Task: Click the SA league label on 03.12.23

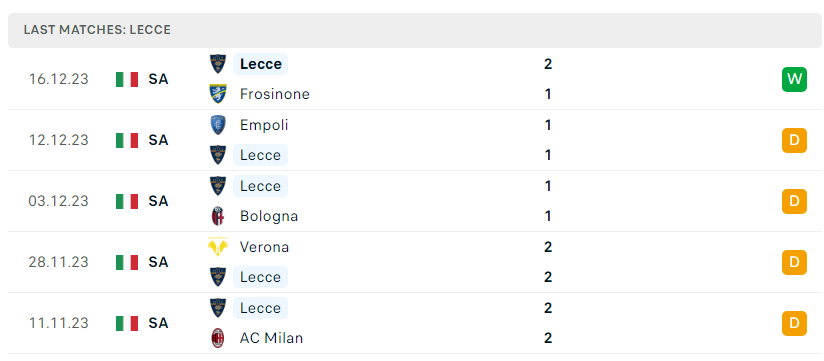Action: coord(158,201)
